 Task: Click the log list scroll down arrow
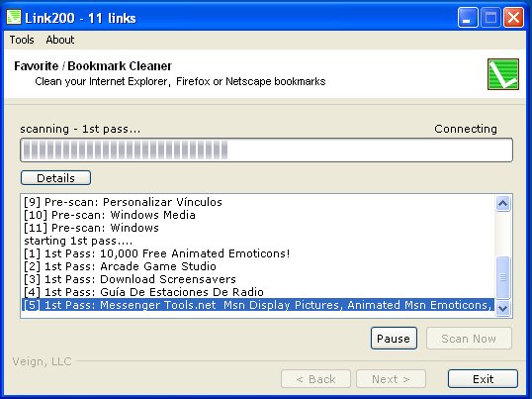[x=502, y=309]
